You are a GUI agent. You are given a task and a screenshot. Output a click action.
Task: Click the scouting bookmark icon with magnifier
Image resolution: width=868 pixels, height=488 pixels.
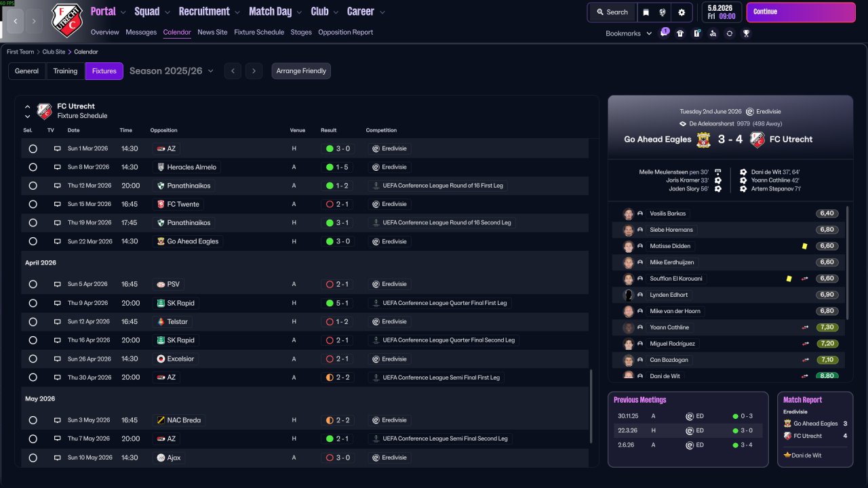(x=713, y=33)
